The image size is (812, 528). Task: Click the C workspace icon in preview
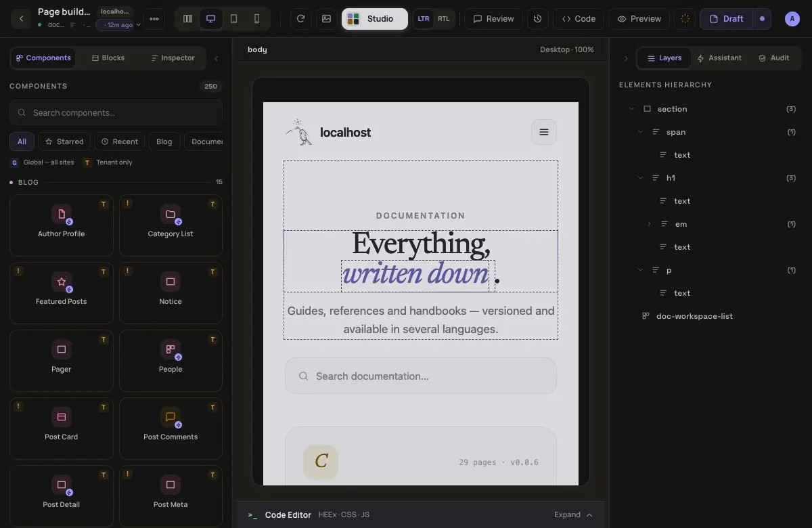(x=321, y=462)
